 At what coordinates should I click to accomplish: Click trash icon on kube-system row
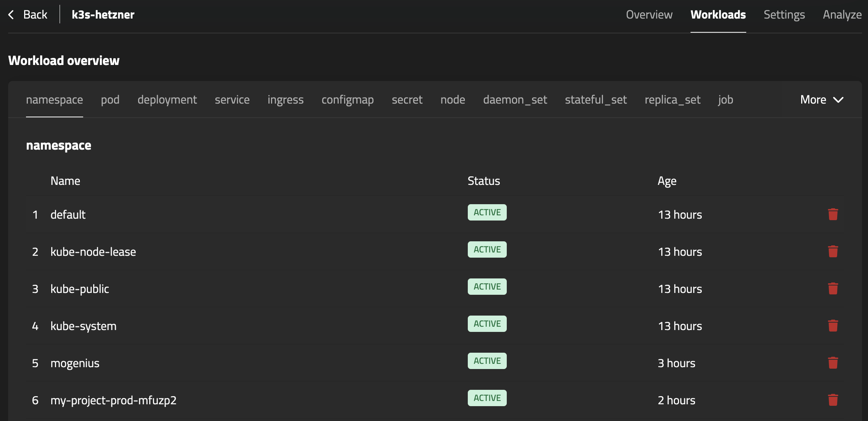[833, 326]
